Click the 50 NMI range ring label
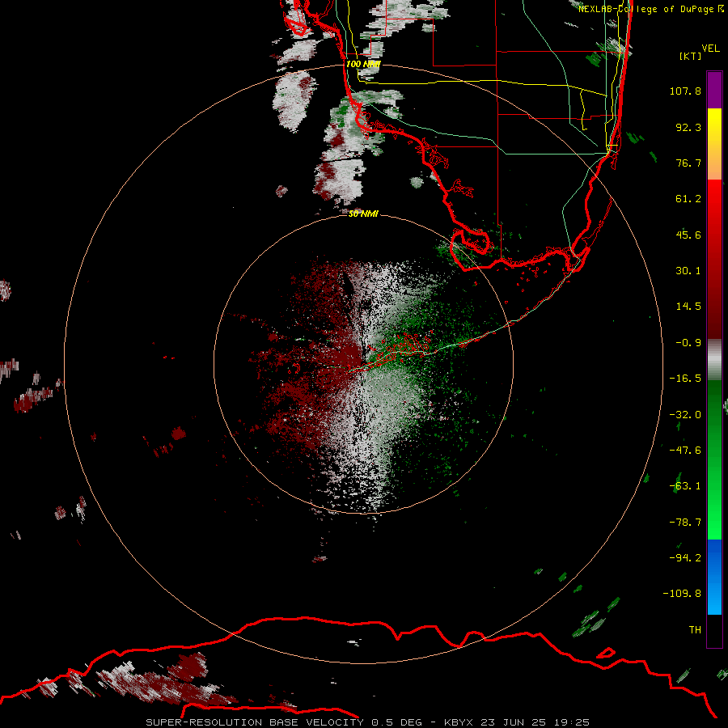The width and height of the screenshot is (728, 728). (x=363, y=214)
